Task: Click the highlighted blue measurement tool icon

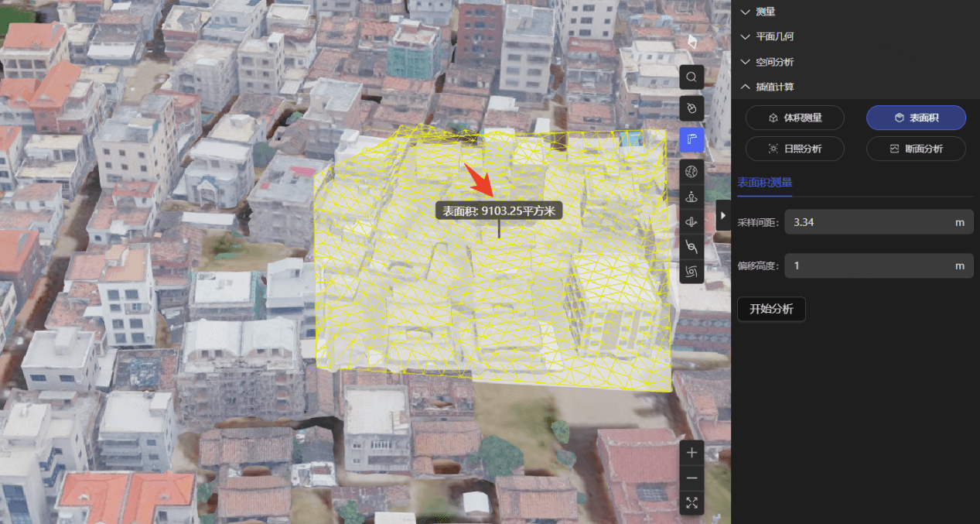Action: point(691,140)
